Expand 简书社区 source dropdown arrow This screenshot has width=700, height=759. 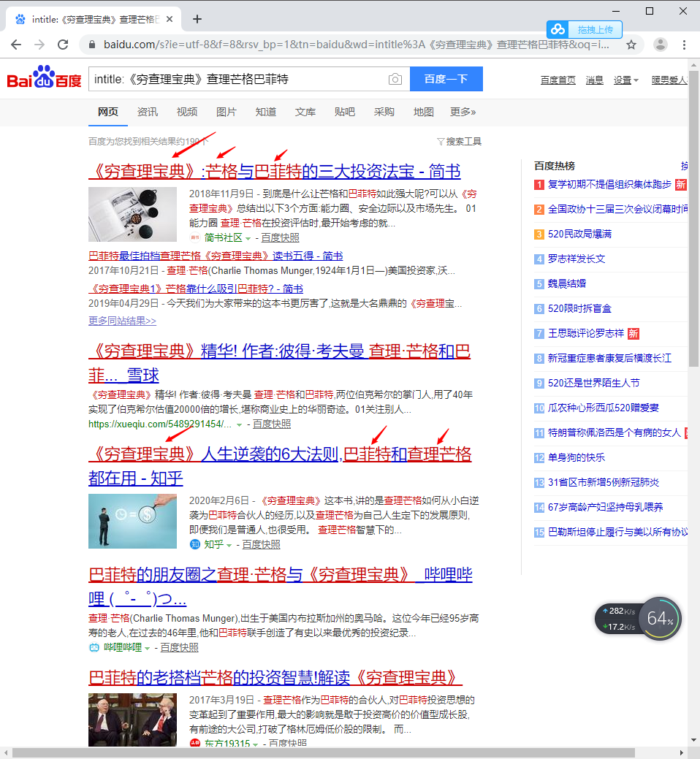(248, 239)
